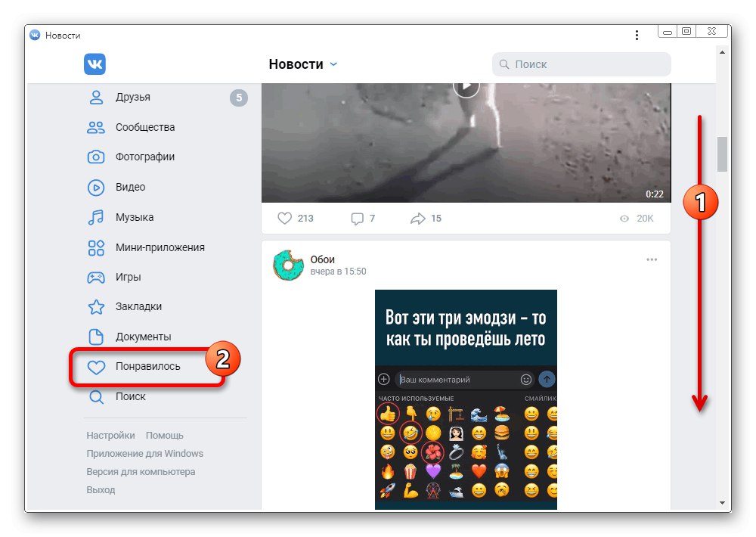
Task: Open comments on the video post
Action: pyautogui.click(x=363, y=219)
